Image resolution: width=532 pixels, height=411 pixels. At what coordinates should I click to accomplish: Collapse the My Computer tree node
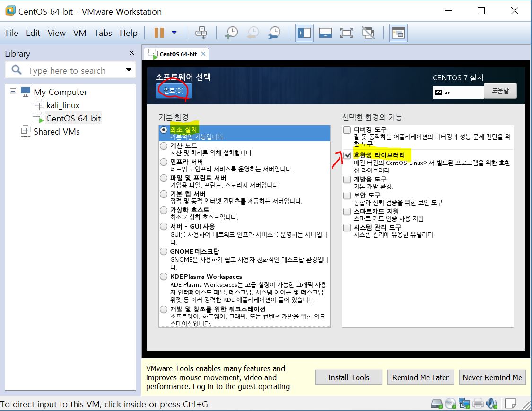[13, 92]
